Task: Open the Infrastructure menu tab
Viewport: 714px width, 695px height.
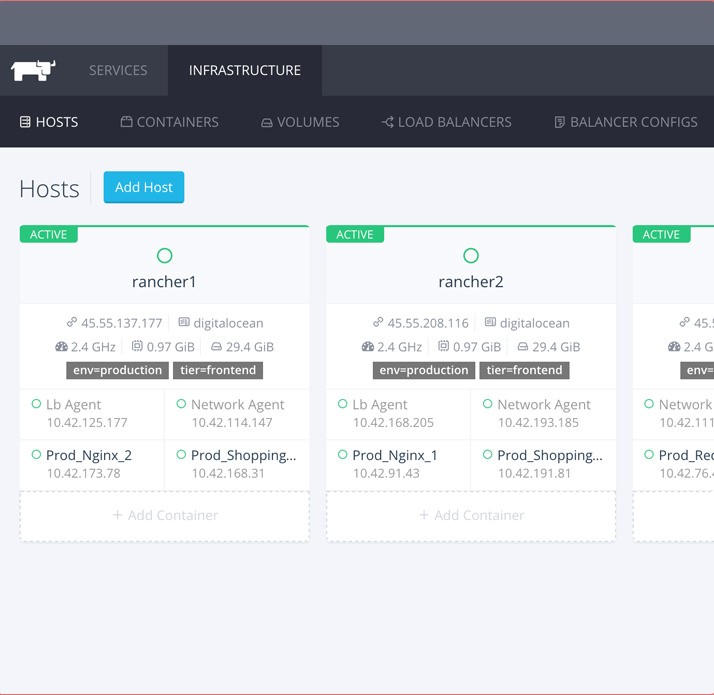Action: pos(245,70)
